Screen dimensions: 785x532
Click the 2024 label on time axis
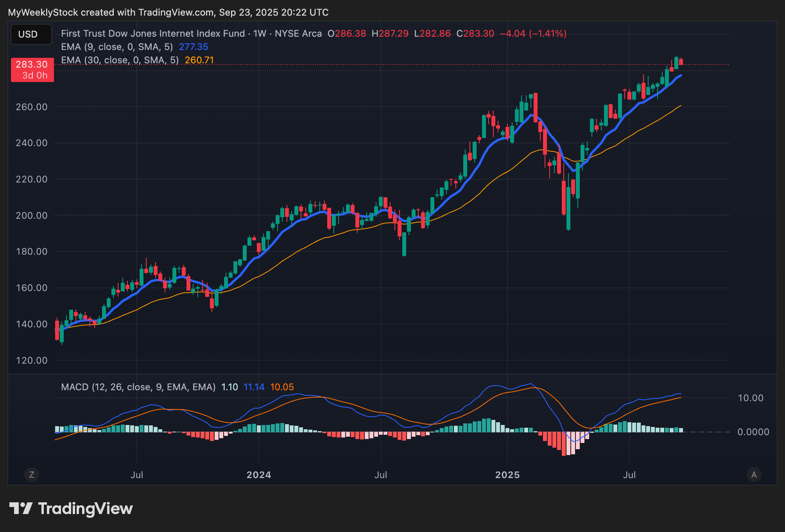259,475
